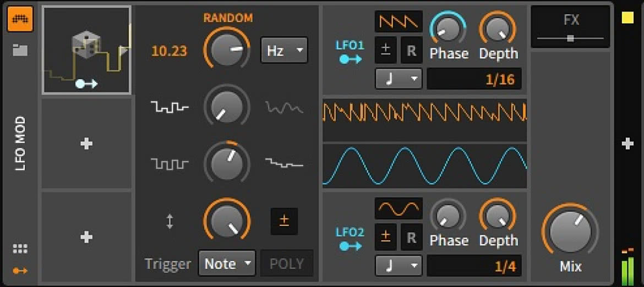Click the feedback knob with orange tick
This screenshot has width=644, height=287.
(227, 164)
